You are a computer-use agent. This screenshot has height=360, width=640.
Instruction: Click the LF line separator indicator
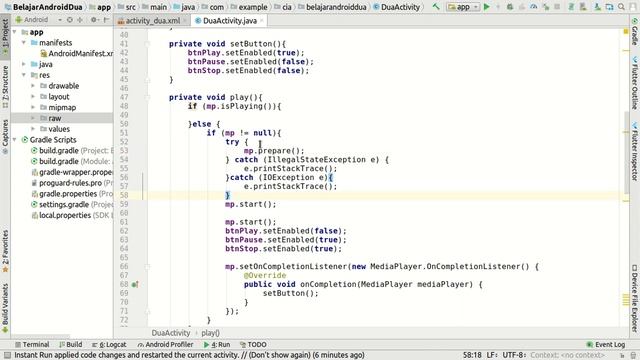pyautogui.click(x=492, y=355)
